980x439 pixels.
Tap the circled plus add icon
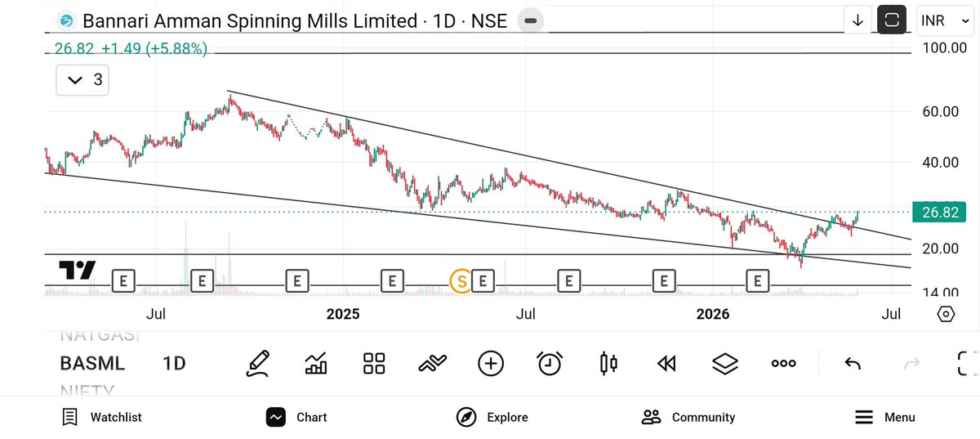[x=491, y=363]
